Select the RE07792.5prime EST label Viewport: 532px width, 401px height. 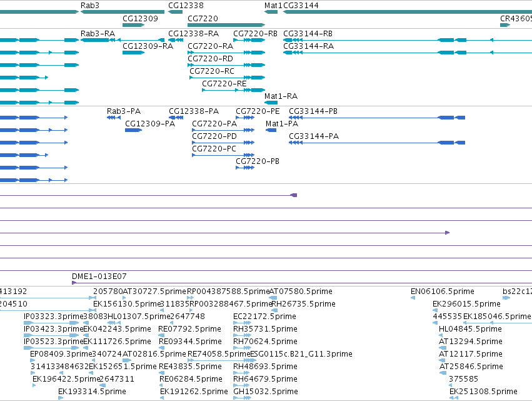coord(189,329)
